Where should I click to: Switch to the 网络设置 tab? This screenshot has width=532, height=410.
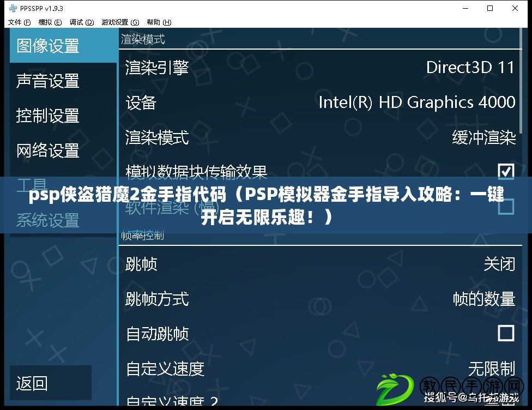tap(63, 150)
